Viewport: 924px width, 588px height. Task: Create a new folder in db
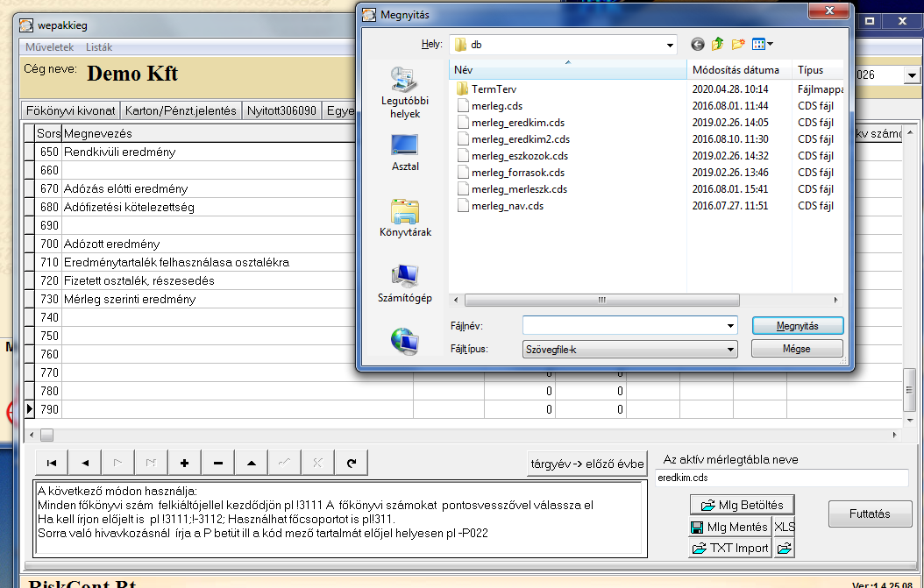[738, 44]
